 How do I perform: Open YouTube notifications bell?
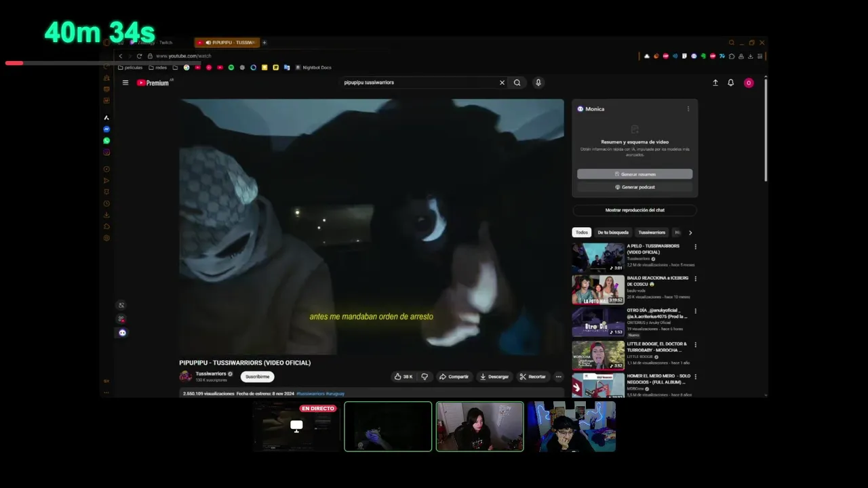(x=731, y=83)
